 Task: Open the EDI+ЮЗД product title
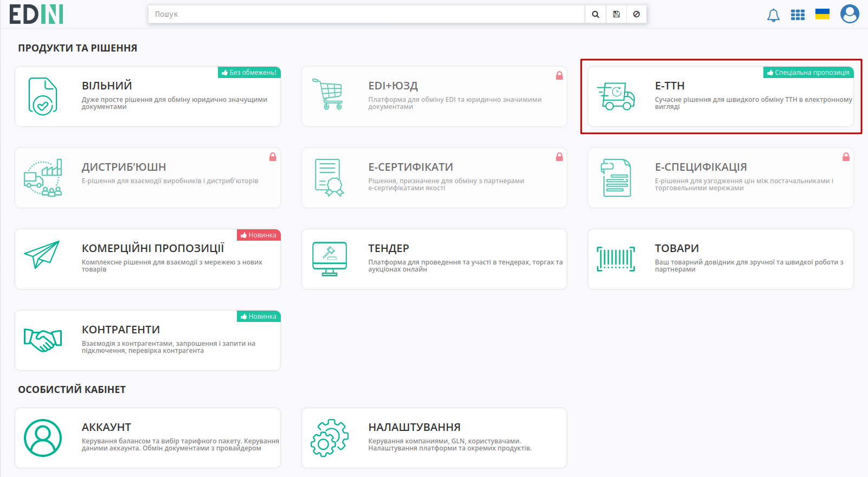point(393,86)
